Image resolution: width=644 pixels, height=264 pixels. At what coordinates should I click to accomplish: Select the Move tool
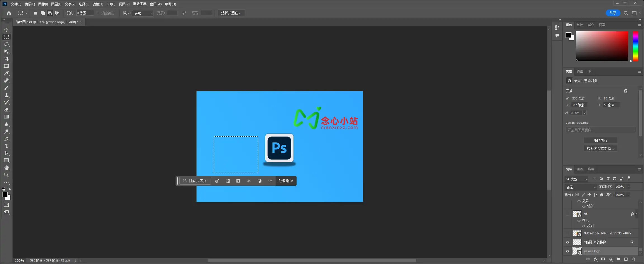[6, 30]
